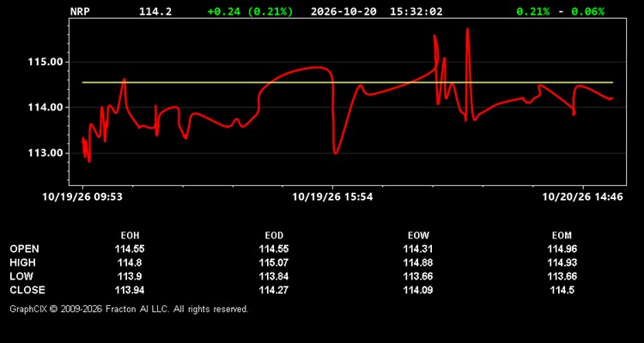Image resolution: width=644 pixels, height=343 pixels.
Task: Select the EOW column header
Action: [418, 236]
